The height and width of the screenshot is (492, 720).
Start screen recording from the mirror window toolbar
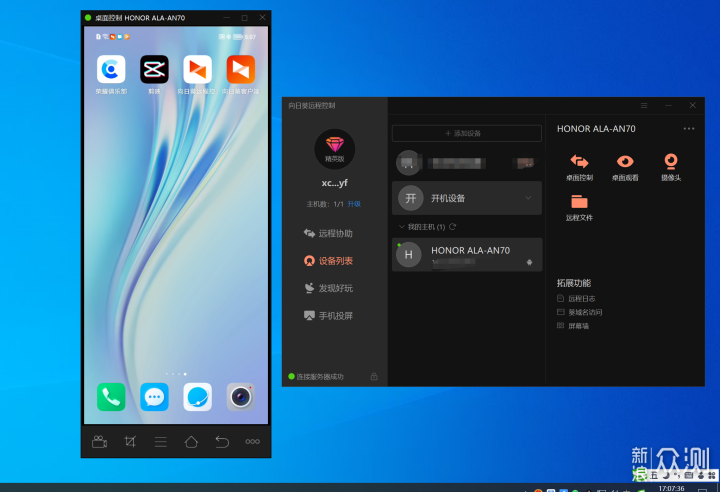coord(99,442)
